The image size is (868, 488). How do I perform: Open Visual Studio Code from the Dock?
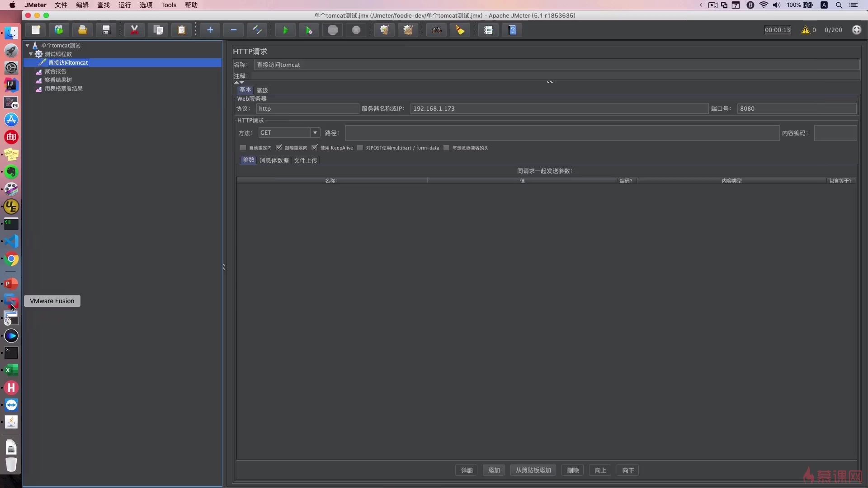pos(11,241)
